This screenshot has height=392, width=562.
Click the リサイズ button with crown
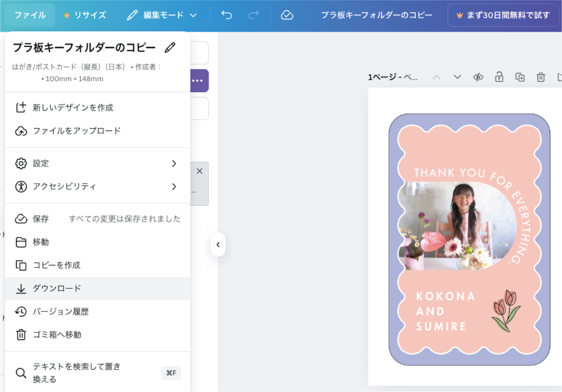coord(85,15)
